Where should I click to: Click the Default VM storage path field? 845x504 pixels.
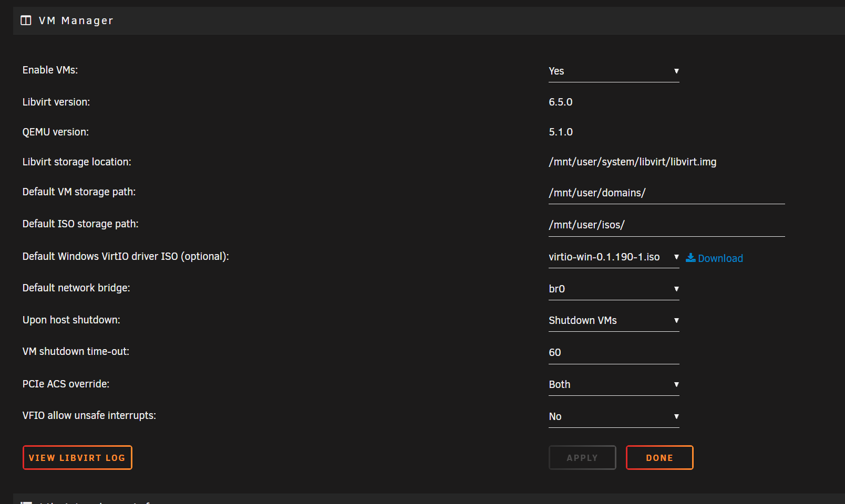[x=666, y=193]
